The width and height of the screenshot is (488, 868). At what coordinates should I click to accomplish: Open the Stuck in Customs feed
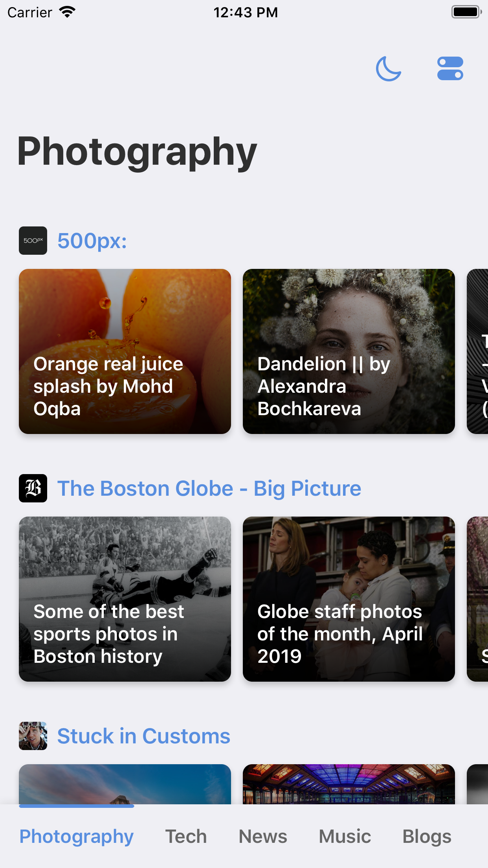coord(143,736)
